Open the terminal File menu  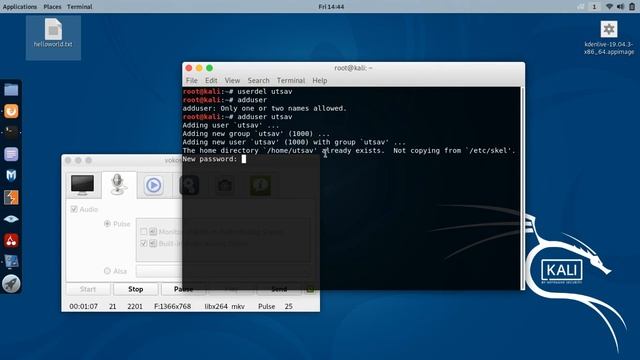click(x=191, y=80)
